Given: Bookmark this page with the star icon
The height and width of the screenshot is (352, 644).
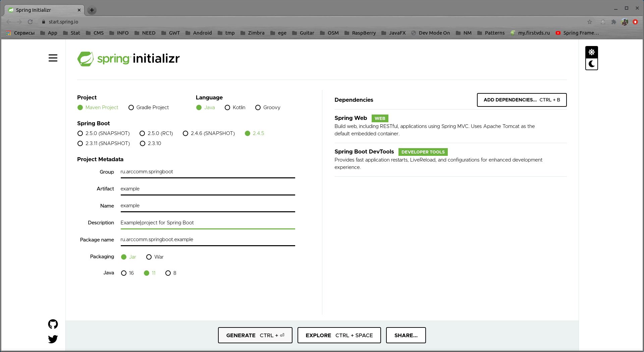Looking at the screenshot, I should 589,22.
